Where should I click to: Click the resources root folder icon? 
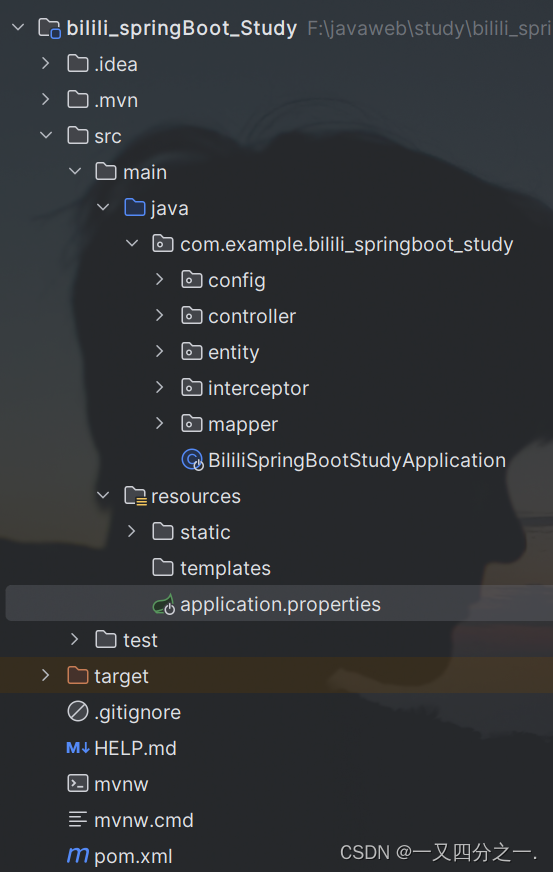click(135, 496)
